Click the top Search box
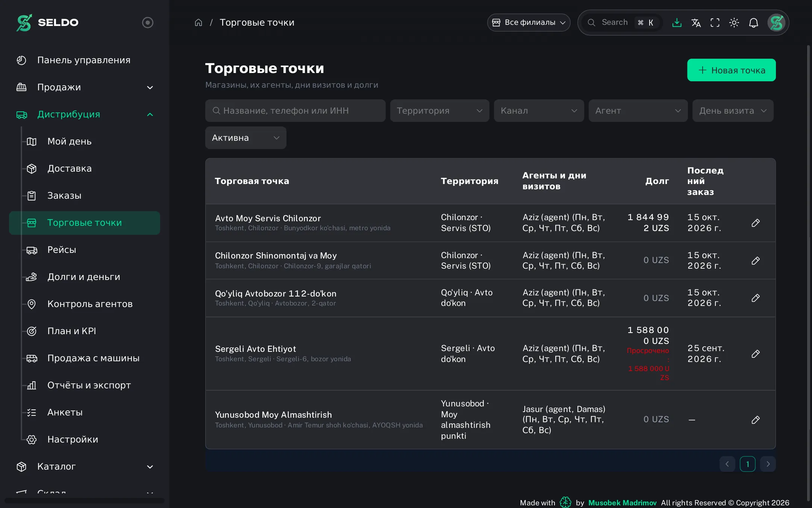Viewport: 812px width, 508px height. click(622, 23)
